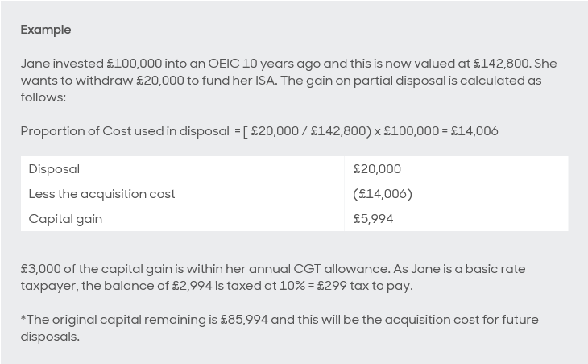Click the '£5,994' capital gain value

pos(373,219)
